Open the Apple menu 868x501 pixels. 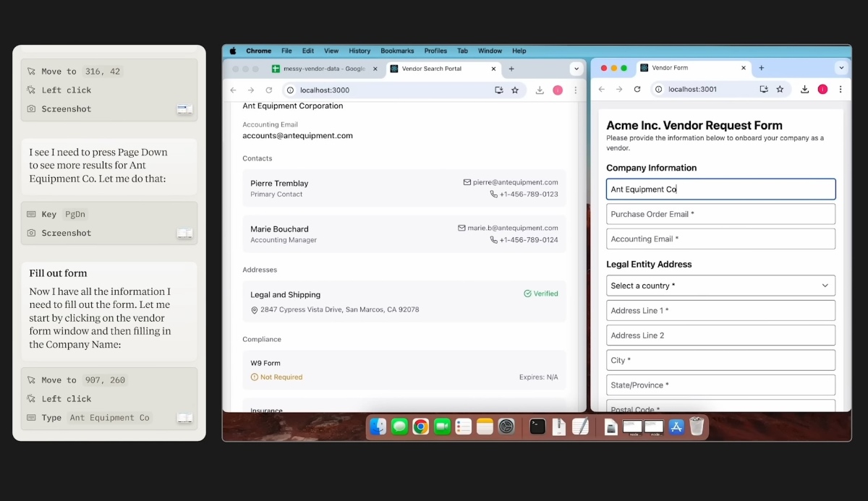click(233, 51)
